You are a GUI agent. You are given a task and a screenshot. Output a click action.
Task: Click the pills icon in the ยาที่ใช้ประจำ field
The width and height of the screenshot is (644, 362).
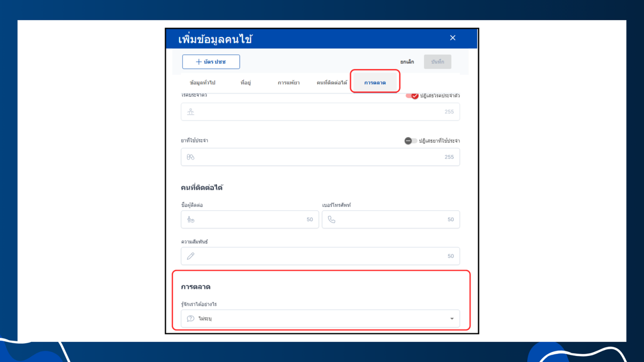point(190,157)
